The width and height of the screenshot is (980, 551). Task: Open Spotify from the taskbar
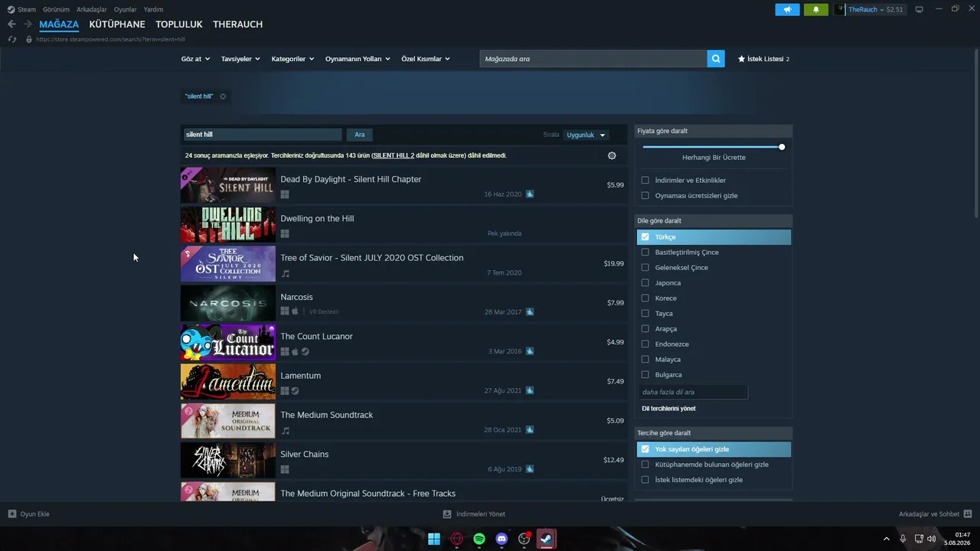click(x=479, y=539)
